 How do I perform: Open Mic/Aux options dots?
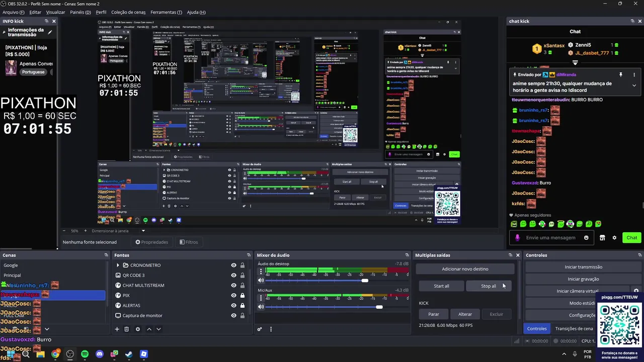tap(261, 298)
